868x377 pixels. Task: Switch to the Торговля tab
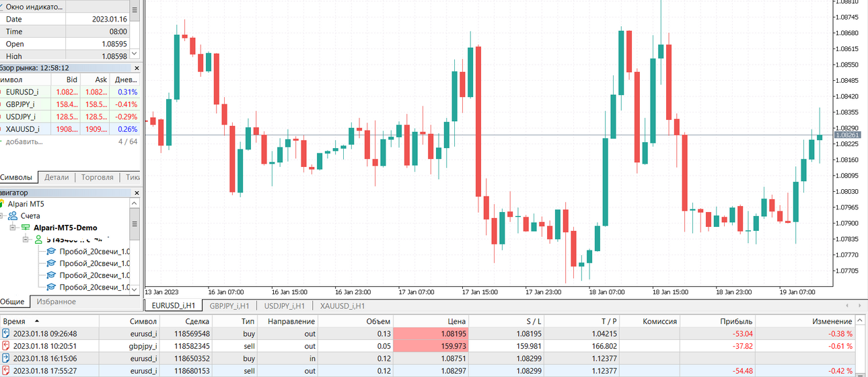coord(97,178)
